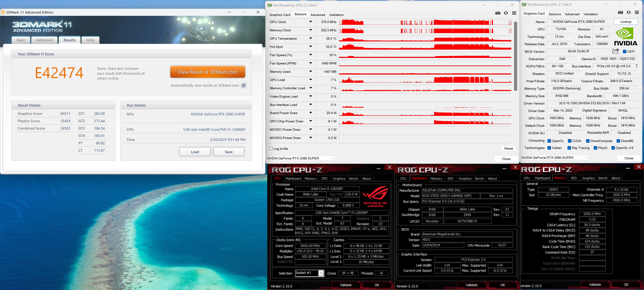Open GPU Temperature sensor dropdown arrow
The width and height of the screenshot is (644, 290).
(x=311, y=38)
